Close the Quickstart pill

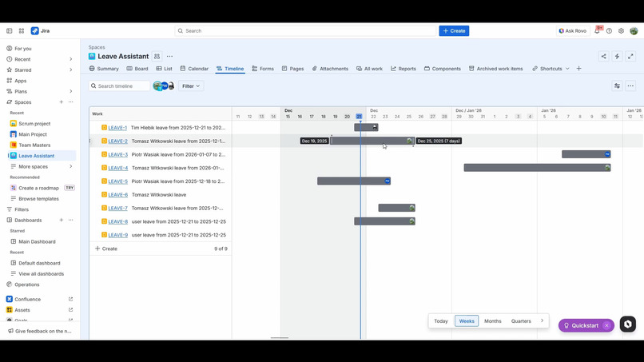(x=606, y=325)
